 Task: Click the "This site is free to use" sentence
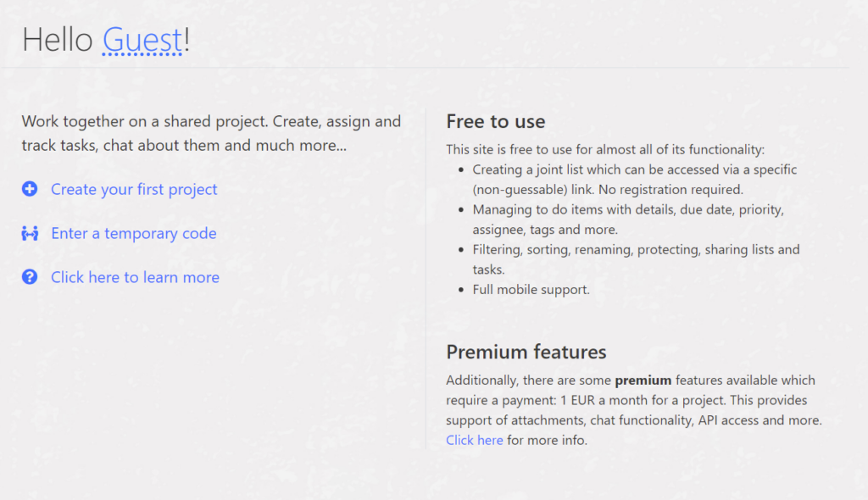click(605, 149)
